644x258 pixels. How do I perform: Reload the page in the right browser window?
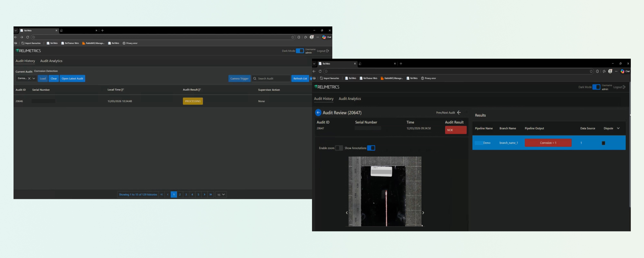pos(320,71)
